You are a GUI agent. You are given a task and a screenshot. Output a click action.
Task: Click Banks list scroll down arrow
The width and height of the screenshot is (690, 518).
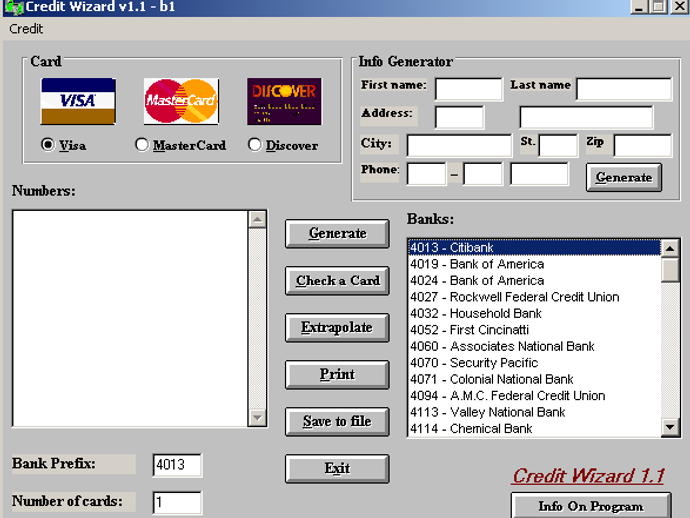click(670, 426)
